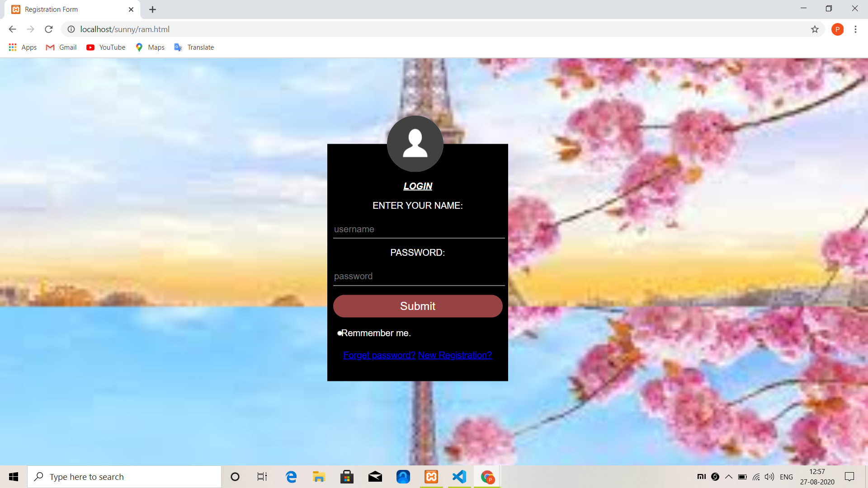Bookmark this page with the star icon
The image size is (868, 488).
(815, 29)
